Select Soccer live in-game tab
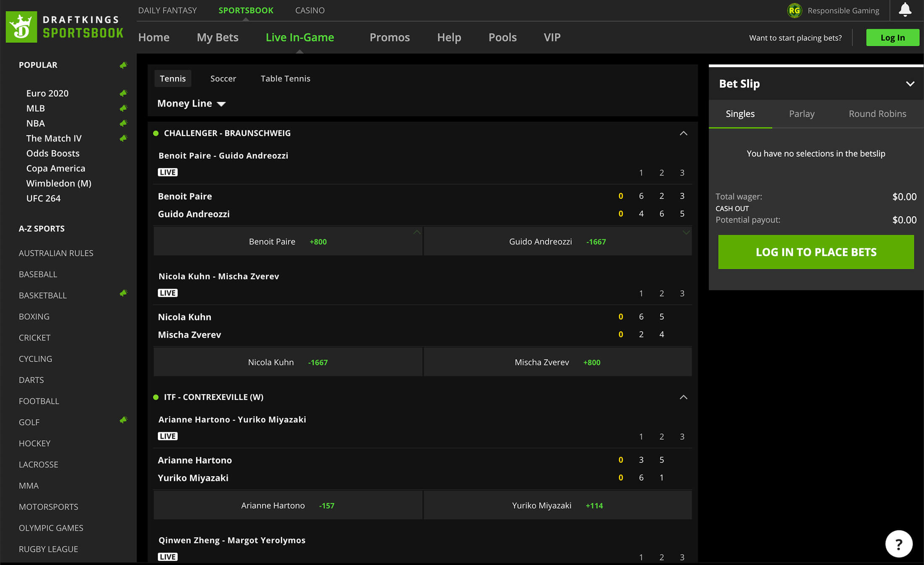924x565 pixels. 223,78
